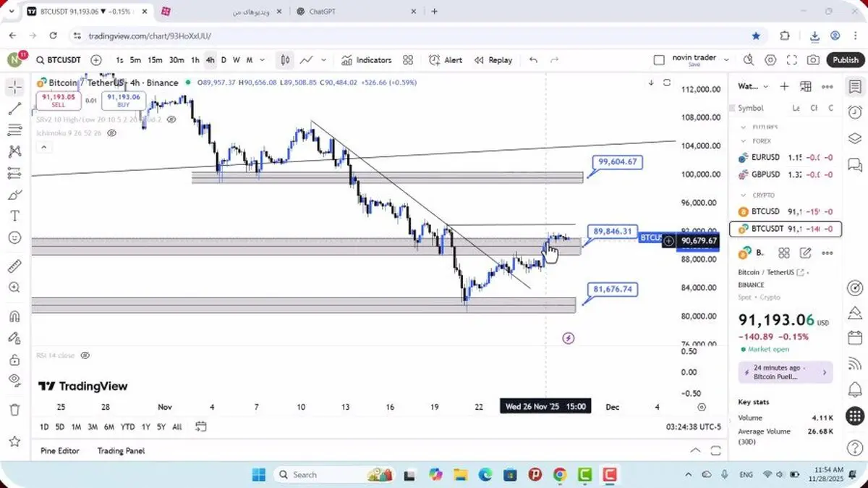The height and width of the screenshot is (488, 868).
Task: Collapse the CRYPTO watchlist section
Action: (744, 195)
